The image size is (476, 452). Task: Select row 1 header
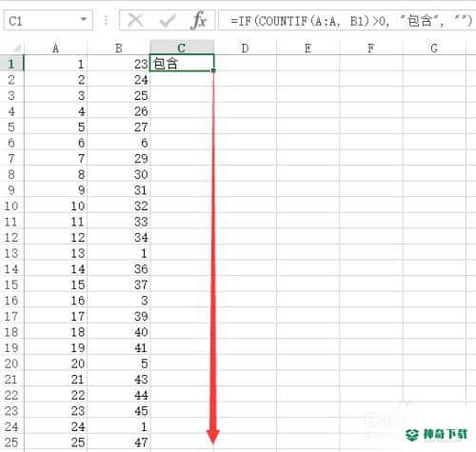tap(11, 64)
